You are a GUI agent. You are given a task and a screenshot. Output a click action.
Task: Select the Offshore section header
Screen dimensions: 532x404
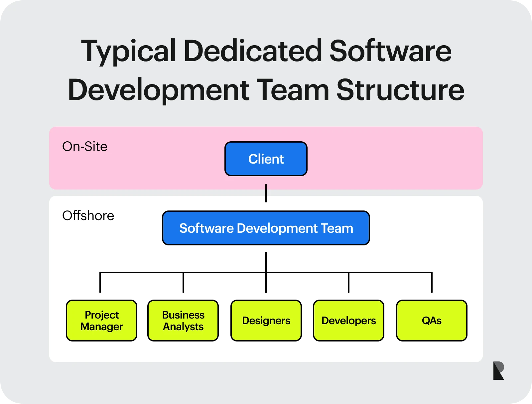click(88, 216)
